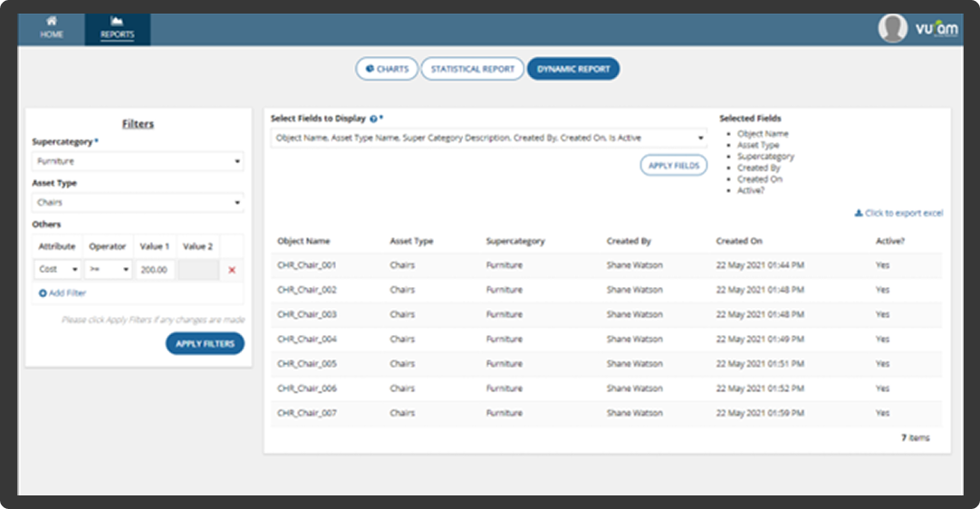Image resolution: width=980 pixels, height=509 pixels.
Task: Switch to the Charts tab
Action: coord(387,69)
